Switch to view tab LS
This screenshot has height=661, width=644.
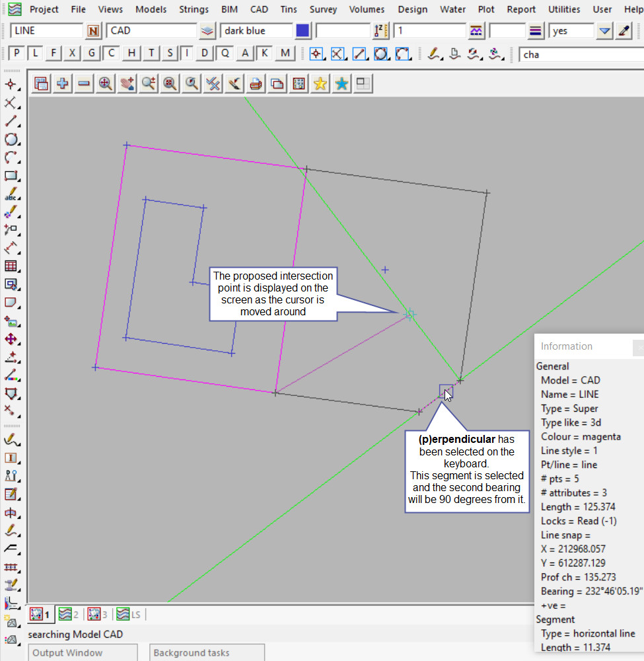tap(128, 615)
